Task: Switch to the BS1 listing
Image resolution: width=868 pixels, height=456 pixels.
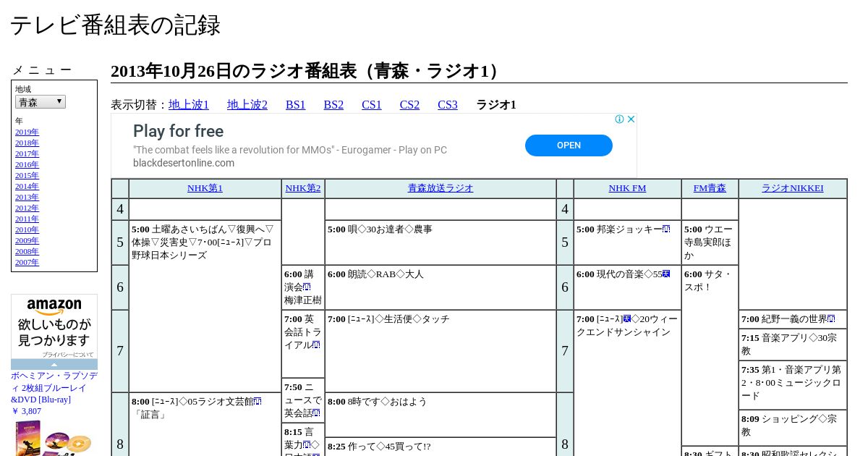Action: coord(296,104)
